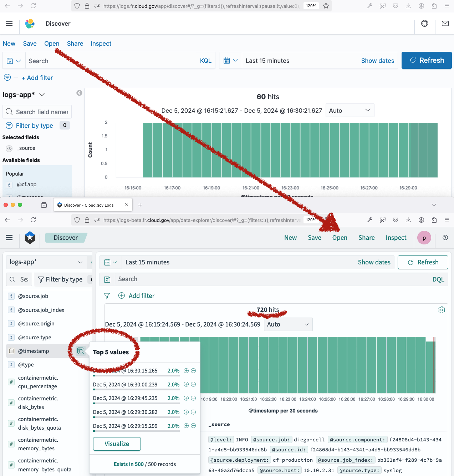Click saved query icon beside top Search

pos(14,61)
